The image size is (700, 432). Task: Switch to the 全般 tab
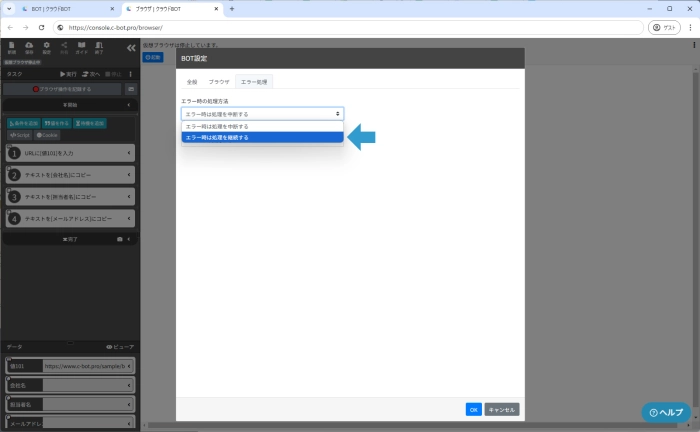pos(192,81)
